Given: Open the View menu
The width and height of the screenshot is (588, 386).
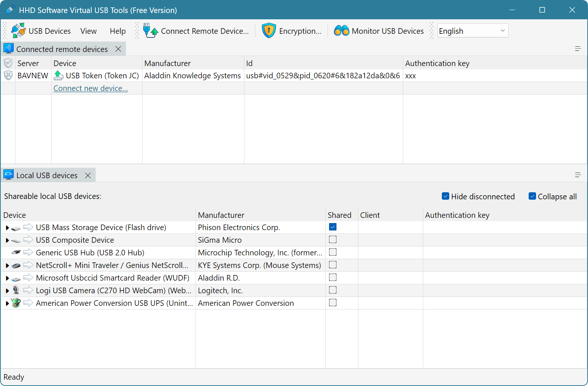Looking at the screenshot, I should (x=88, y=31).
